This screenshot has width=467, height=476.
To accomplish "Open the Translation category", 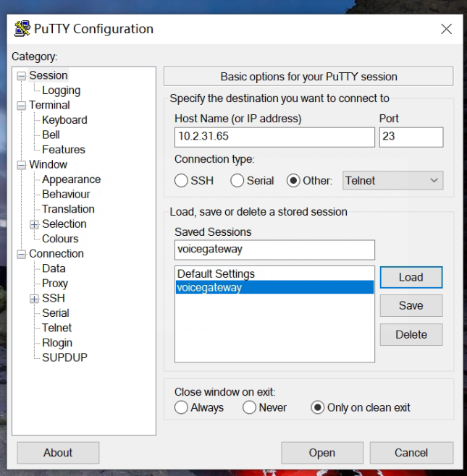I will pyautogui.click(x=68, y=209).
